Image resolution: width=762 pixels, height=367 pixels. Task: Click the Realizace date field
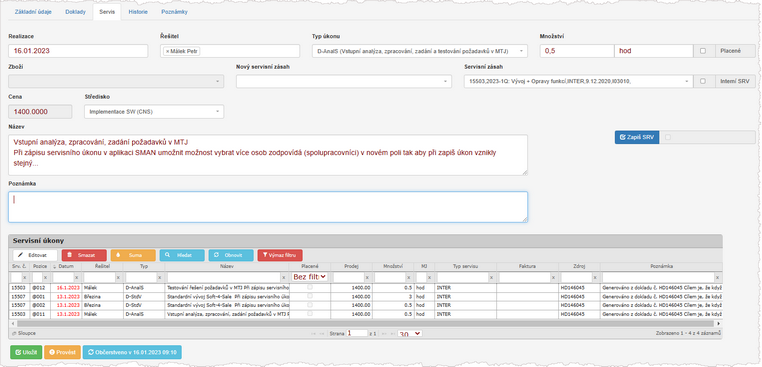[78, 51]
